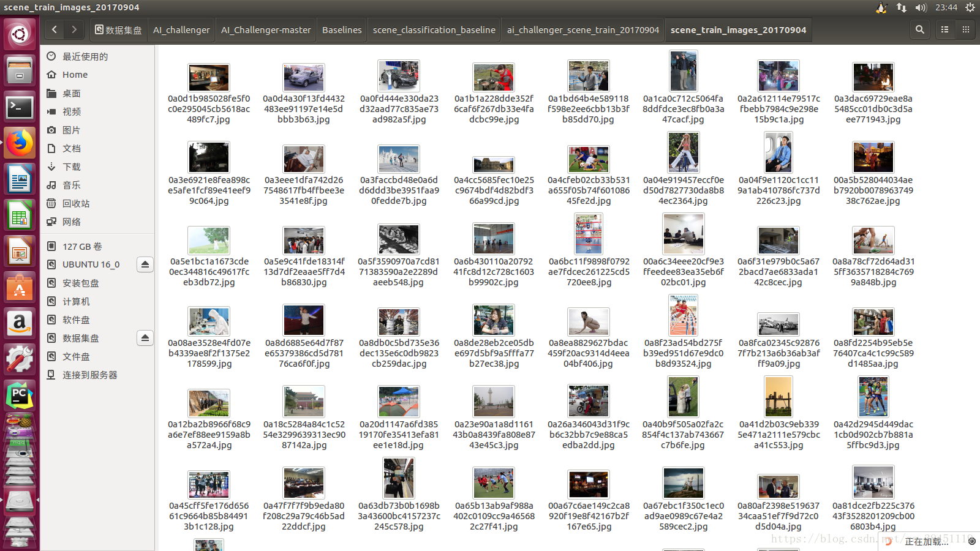Open the Ubuntu Dash launcher
This screenshot has width=980, height=551.
tap(20, 34)
